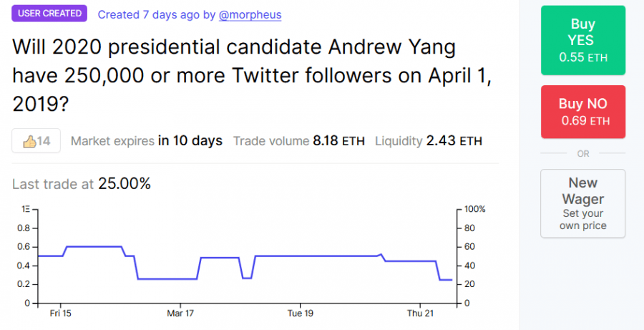Click the Created 7 days ago text
Viewport: 644px width, 330px height.
150,15
